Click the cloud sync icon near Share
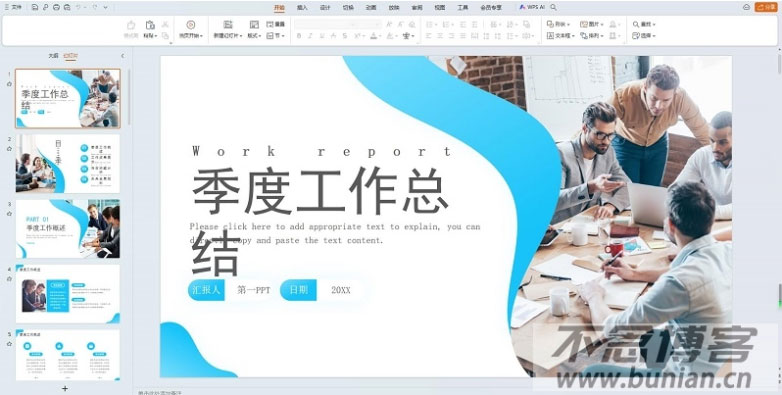The image size is (782, 395). (x=746, y=7)
